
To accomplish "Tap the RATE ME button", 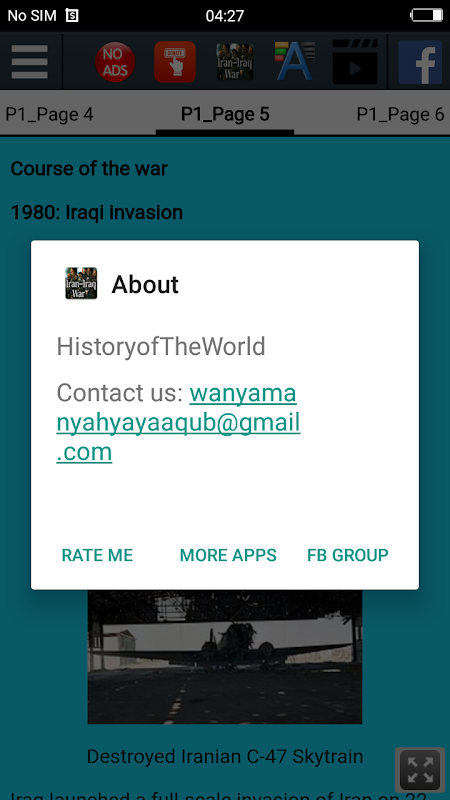I will pyautogui.click(x=97, y=555).
